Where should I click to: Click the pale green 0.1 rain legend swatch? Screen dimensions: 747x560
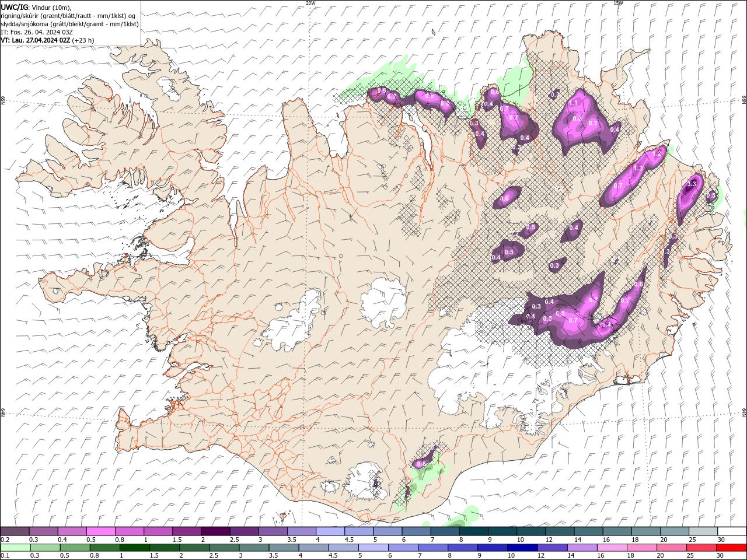[x=15, y=548]
